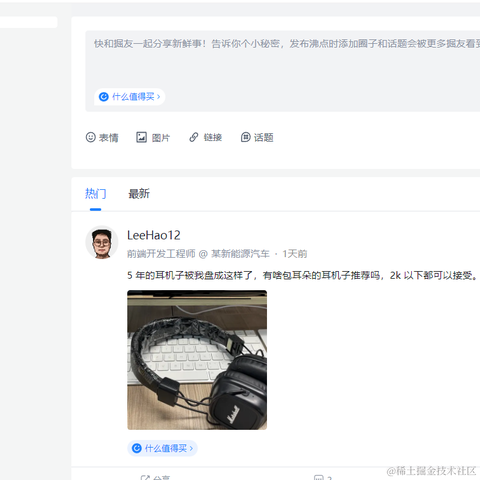
Task: Click the 1天前 post timestamp
Action: pos(295,254)
